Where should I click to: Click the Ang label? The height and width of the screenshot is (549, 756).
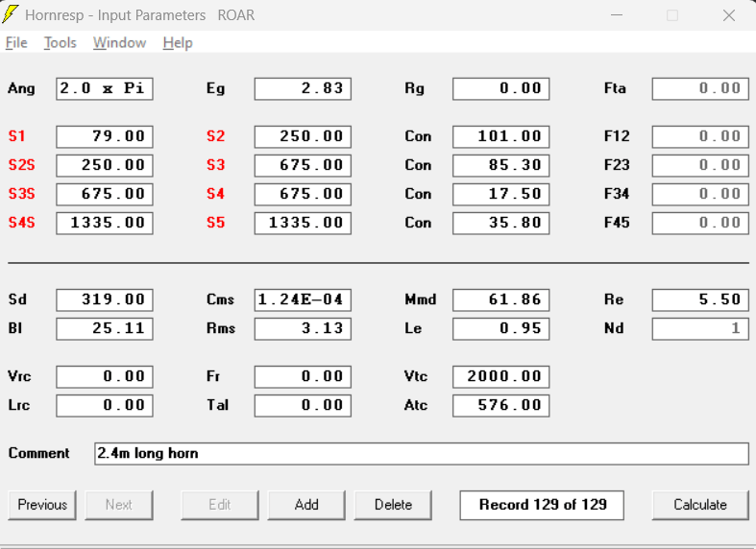point(22,89)
